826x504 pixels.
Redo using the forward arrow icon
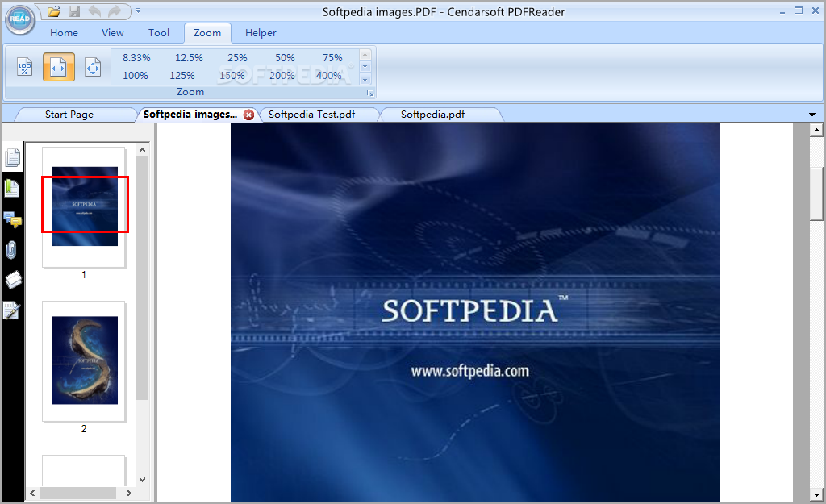[x=115, y=10]
